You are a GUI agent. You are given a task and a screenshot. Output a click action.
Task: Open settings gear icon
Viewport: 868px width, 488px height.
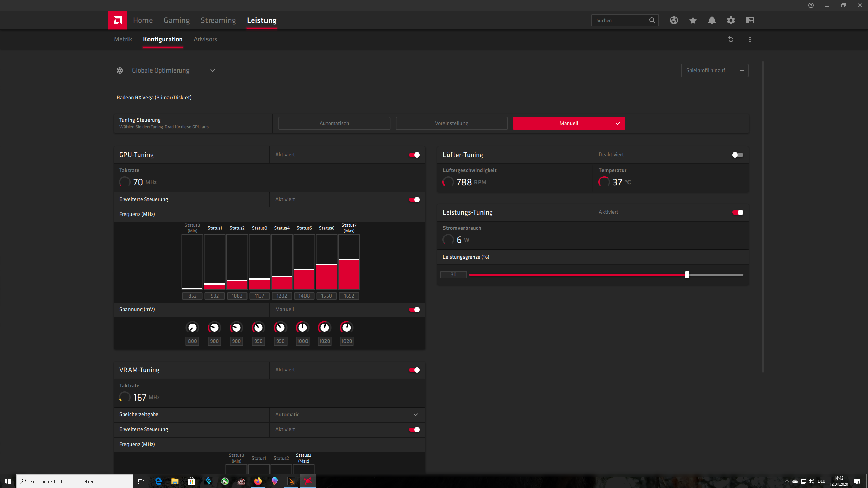731,20
